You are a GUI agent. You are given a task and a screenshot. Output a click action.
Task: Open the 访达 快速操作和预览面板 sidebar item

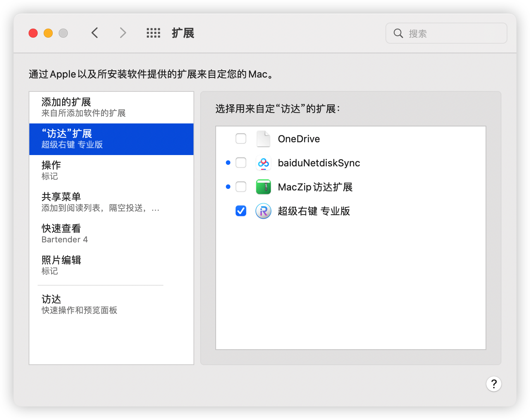pos(111,305)
